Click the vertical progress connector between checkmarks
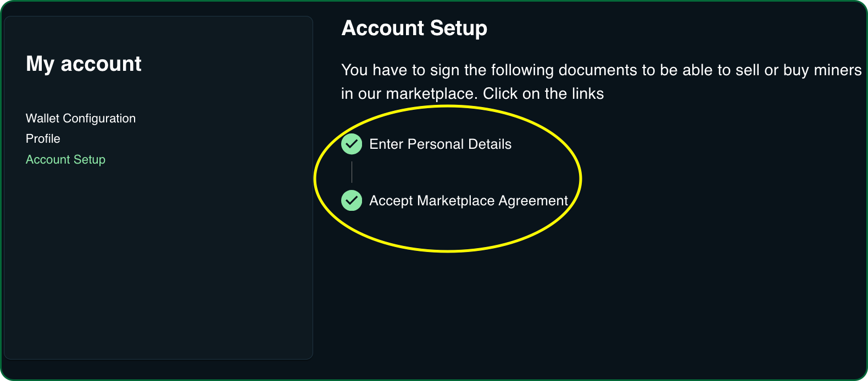Image resolution: width=868 pixels, height=381 pixels. coord(352,172)
